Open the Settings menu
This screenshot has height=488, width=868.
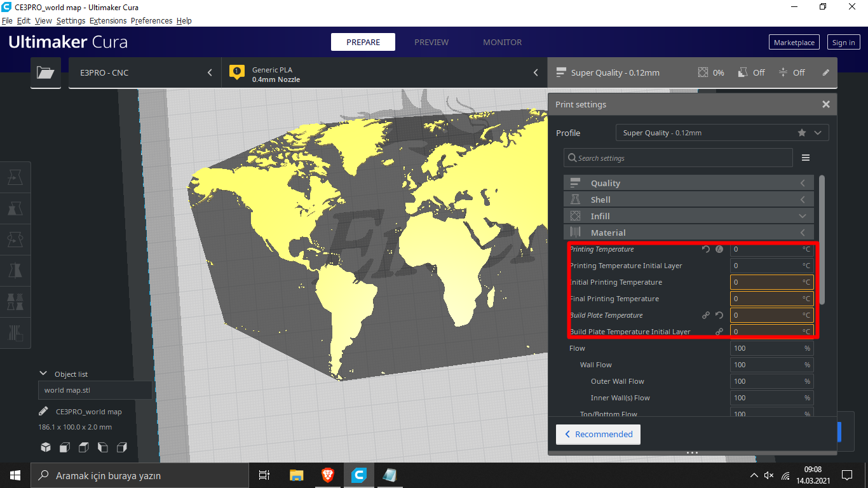[x=71, y=20]
